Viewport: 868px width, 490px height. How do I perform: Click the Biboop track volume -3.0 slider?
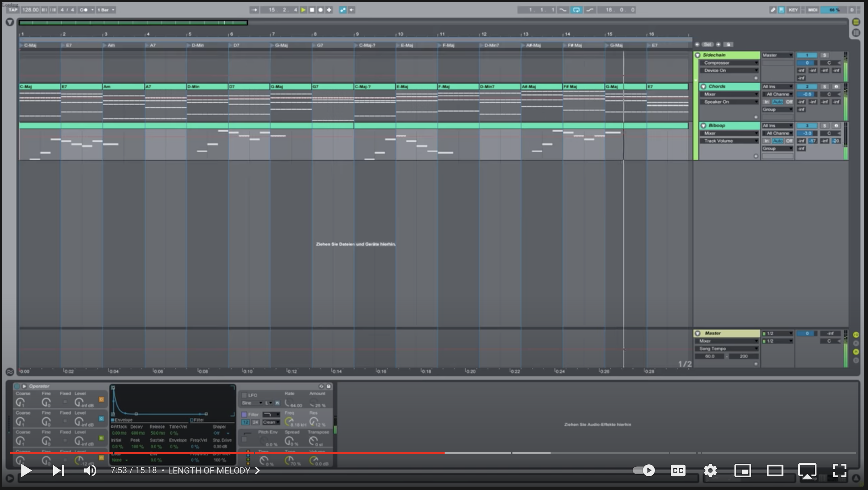coord(807,133)
